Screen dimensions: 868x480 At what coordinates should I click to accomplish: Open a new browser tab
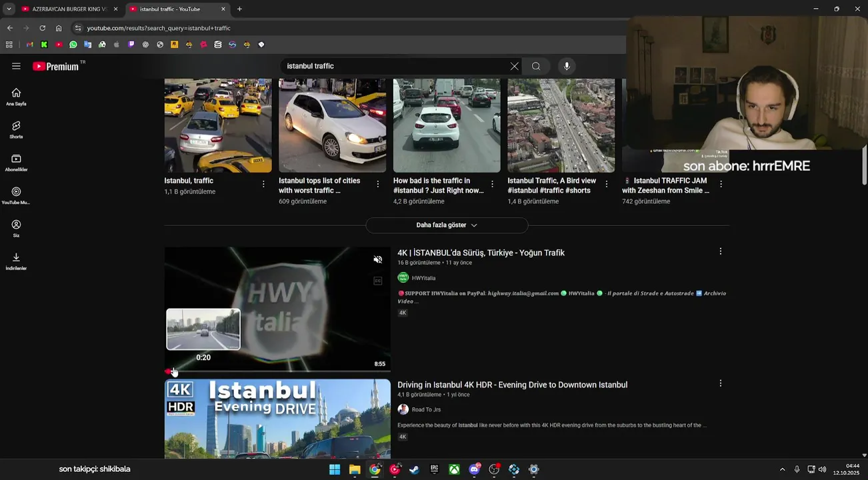pos(239,9)
